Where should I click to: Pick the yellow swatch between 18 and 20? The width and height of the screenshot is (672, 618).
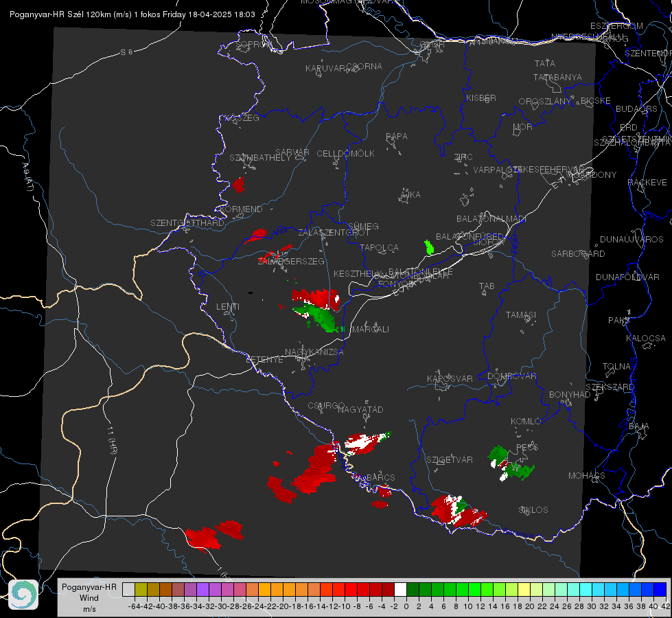point(524,589)
